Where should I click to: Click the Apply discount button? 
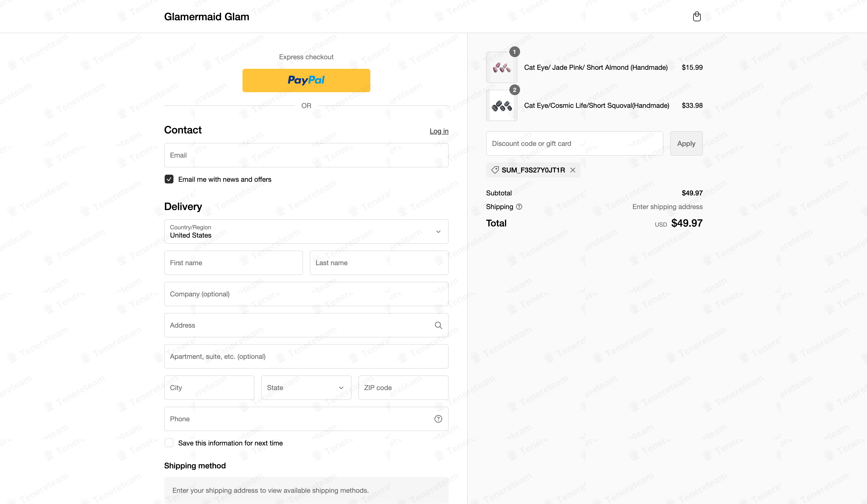tap(686, 143)
